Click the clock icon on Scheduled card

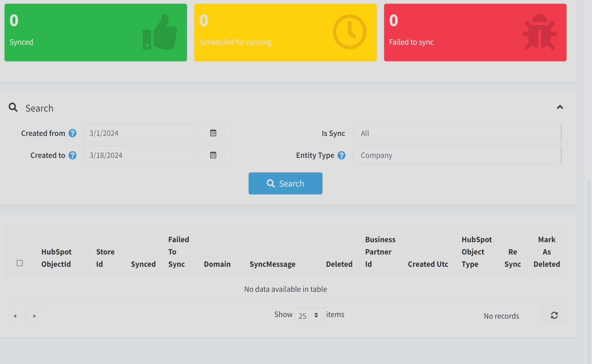[349, 32]
